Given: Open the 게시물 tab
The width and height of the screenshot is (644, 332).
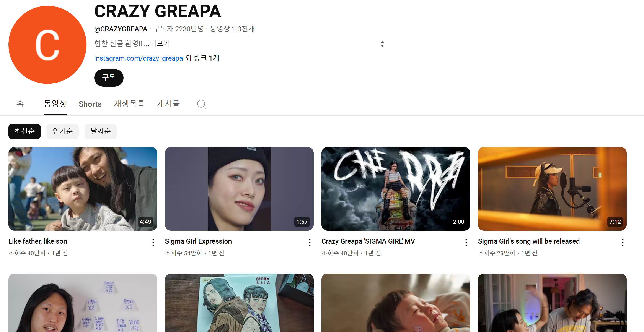Looking at the screenshot, I should (168, 104).
